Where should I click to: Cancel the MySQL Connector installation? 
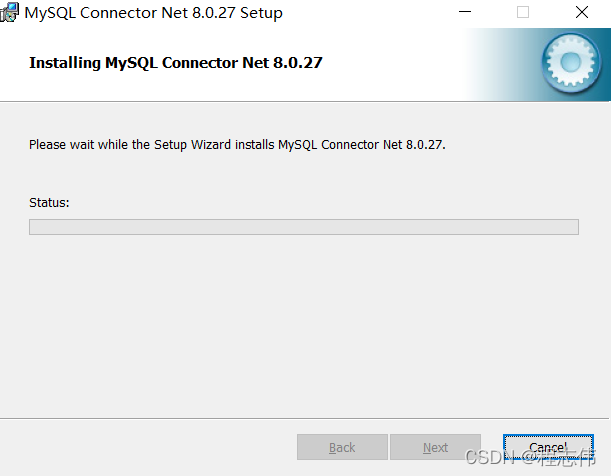(x=548, y=447)
